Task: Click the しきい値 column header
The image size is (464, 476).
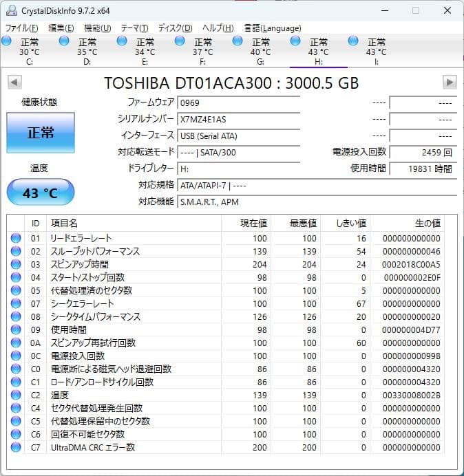Action: [x=345, y=224]
